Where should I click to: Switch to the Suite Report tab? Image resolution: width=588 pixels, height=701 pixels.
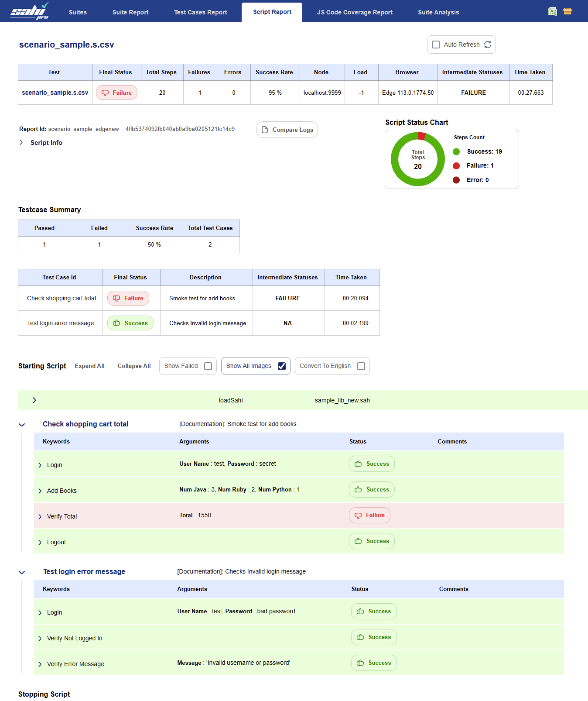pyautogui.click(x=130, y=12)
